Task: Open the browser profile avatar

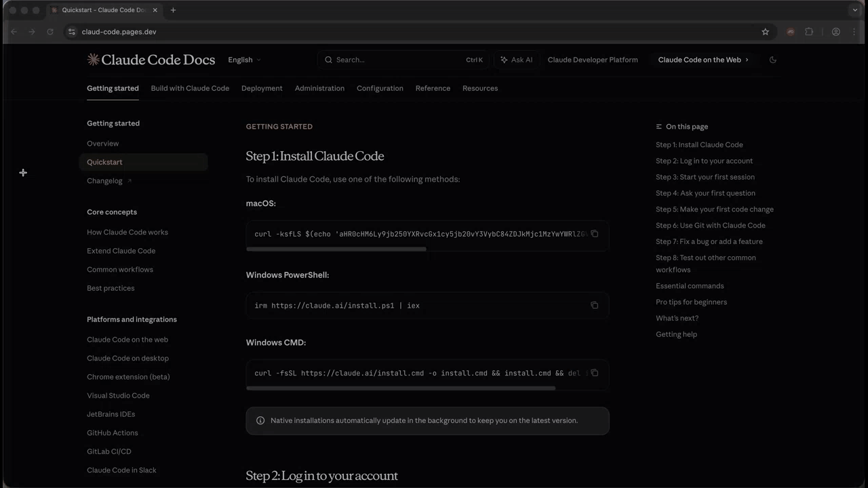Action: click(x=836, y=31)
